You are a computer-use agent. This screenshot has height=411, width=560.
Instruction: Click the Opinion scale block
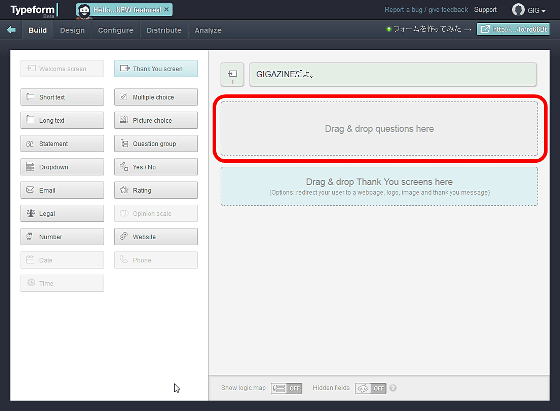click(156, 214)
